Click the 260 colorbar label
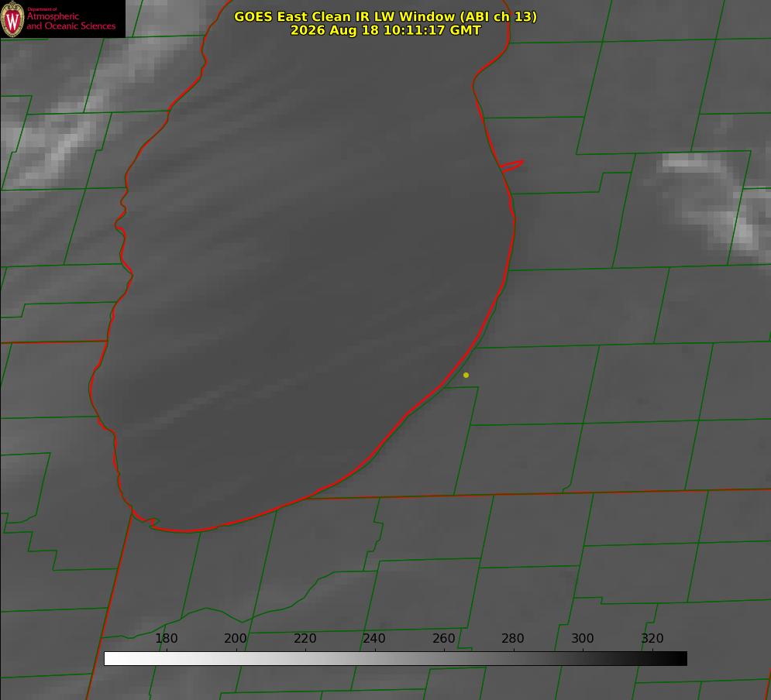Viewport: 771px width, 700px height. (443, 638)
